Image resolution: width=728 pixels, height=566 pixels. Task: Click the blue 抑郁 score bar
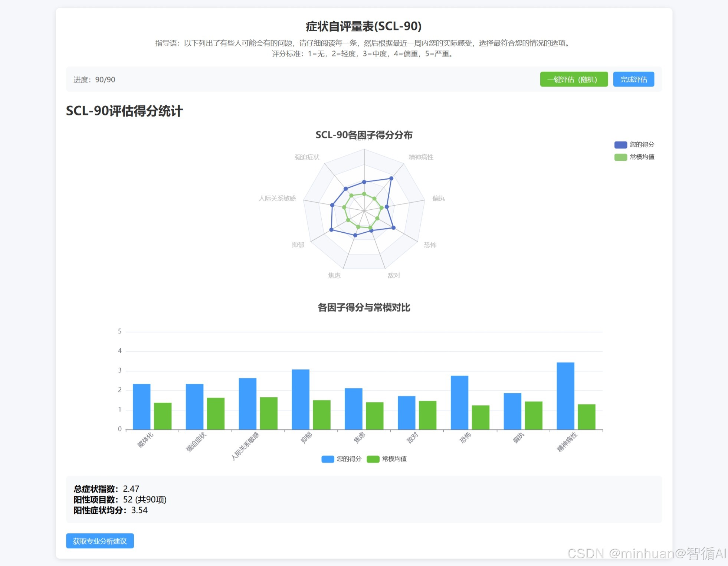[300, 399]
